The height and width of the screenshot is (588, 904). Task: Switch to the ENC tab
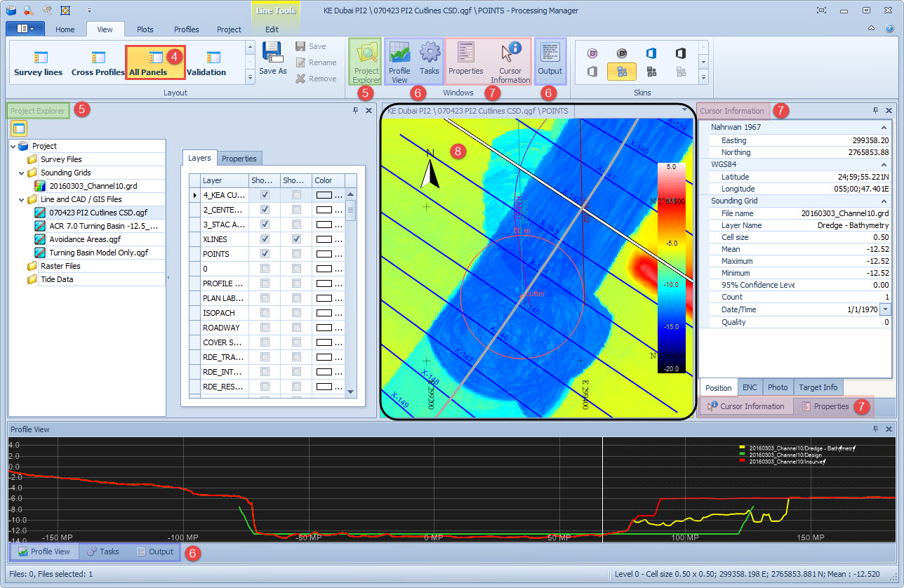(x=749, y=387)
